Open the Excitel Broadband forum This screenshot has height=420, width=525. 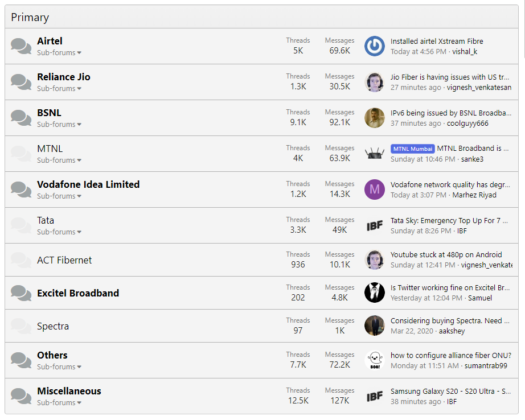[78, 293]
